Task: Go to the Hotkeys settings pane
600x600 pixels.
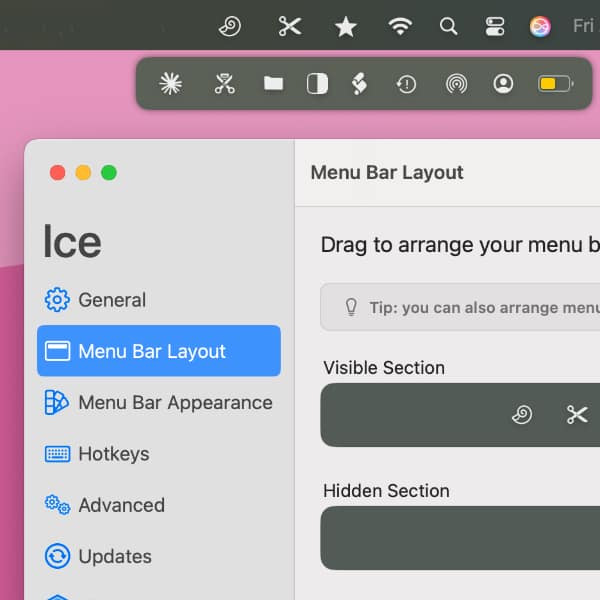Action: click(x=113, y=454)
